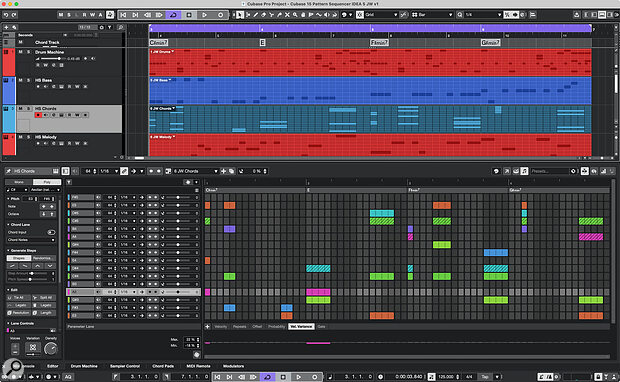Open the MIDI Remote lower zone tab

pos(198,366)
